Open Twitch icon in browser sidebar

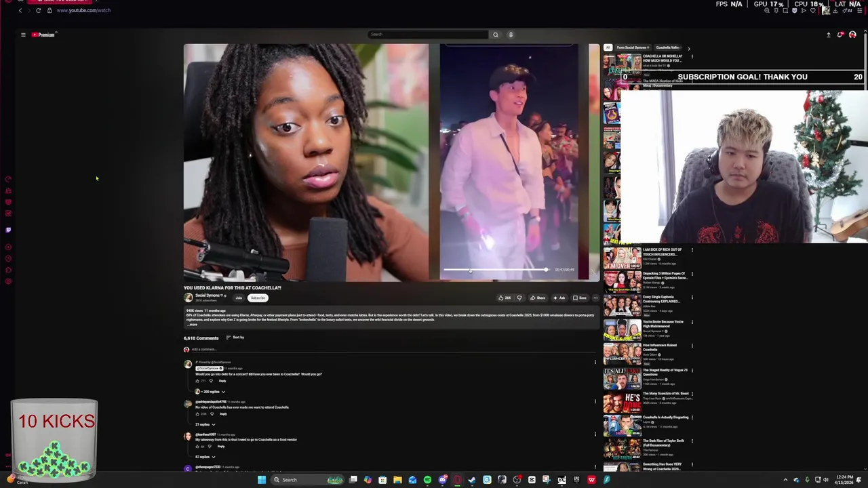coord(8,230)
